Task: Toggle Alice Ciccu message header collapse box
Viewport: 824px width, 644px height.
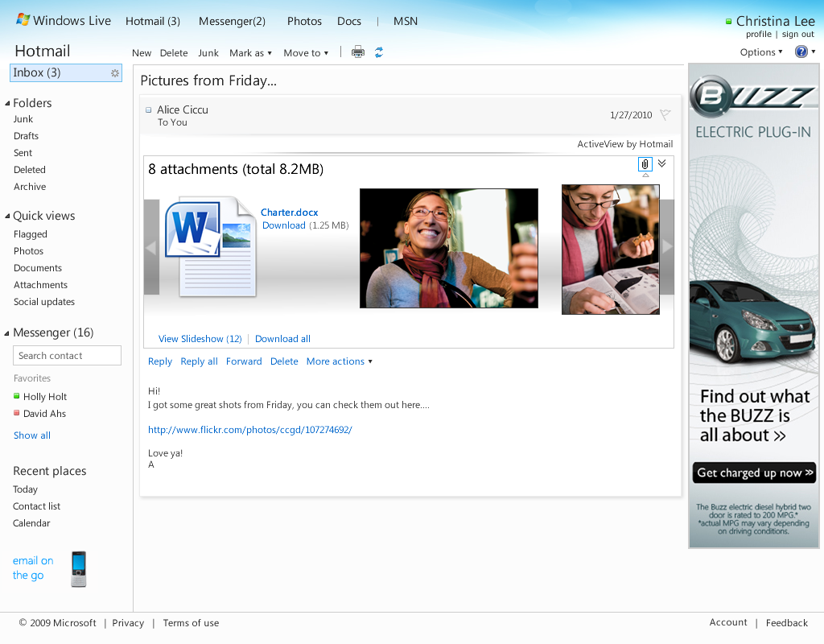Action: click(148, 109)
